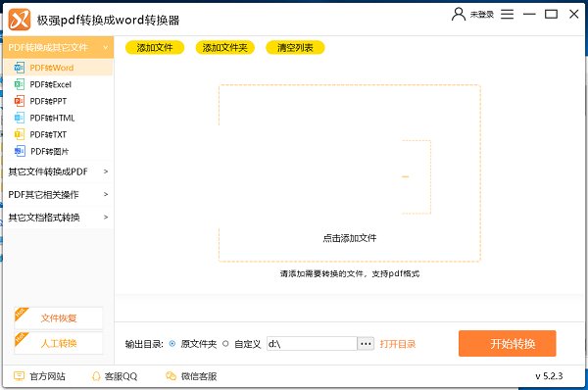The width and height of the screenshot is (588, 390).
Task: Open the hamburger menu icon
Action: click(507, 15)
